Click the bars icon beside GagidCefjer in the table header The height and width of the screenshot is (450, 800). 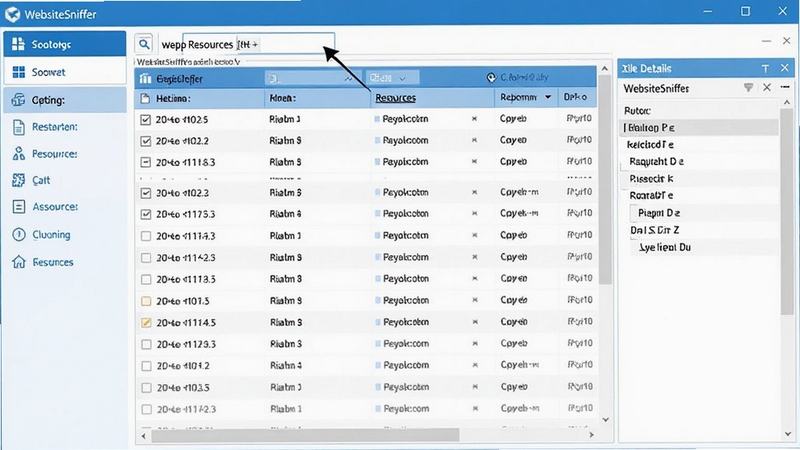tap(145, 79)
